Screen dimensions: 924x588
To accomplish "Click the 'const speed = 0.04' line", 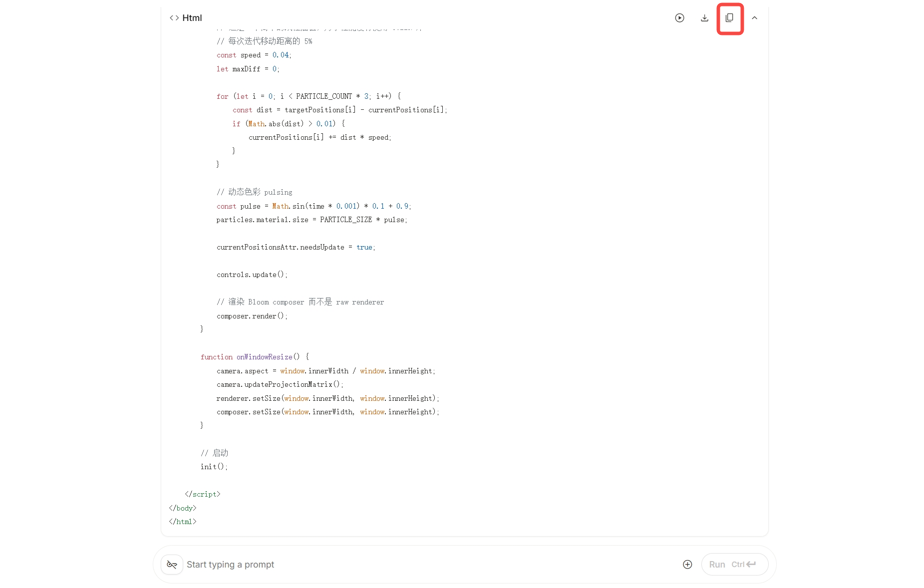I will [254, 55].
